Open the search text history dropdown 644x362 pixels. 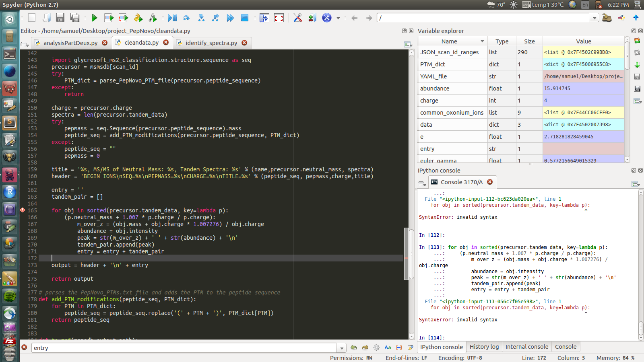[342, 348]
